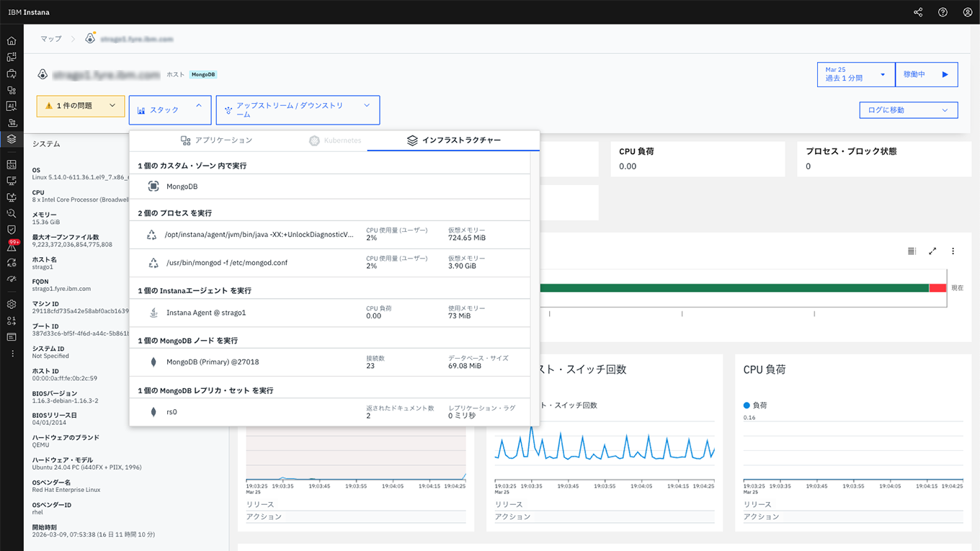Viewport: 980px width, 551px height.
Task: Switch to the アプリケーション tab
Action: click(x=216, y=140)
